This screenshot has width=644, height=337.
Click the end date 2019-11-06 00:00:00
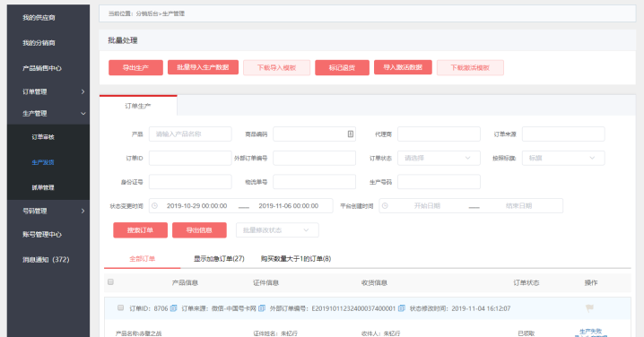pyautogui.click(x=288, y=205)
